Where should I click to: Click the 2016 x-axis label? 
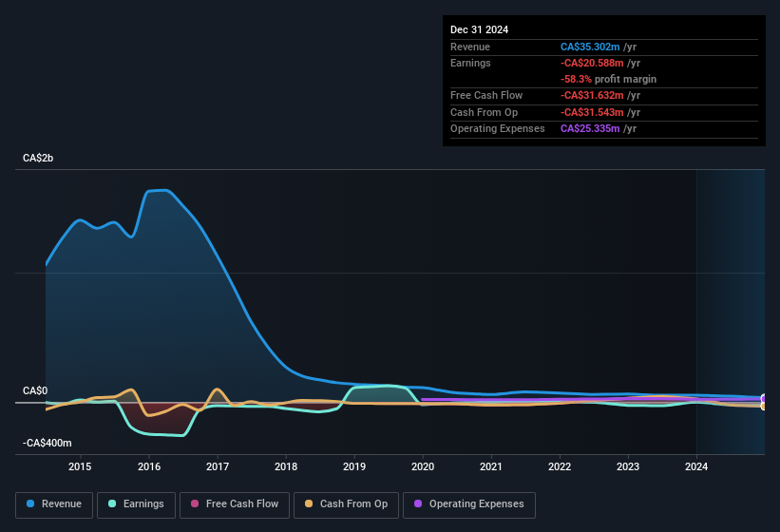point(149,466)
